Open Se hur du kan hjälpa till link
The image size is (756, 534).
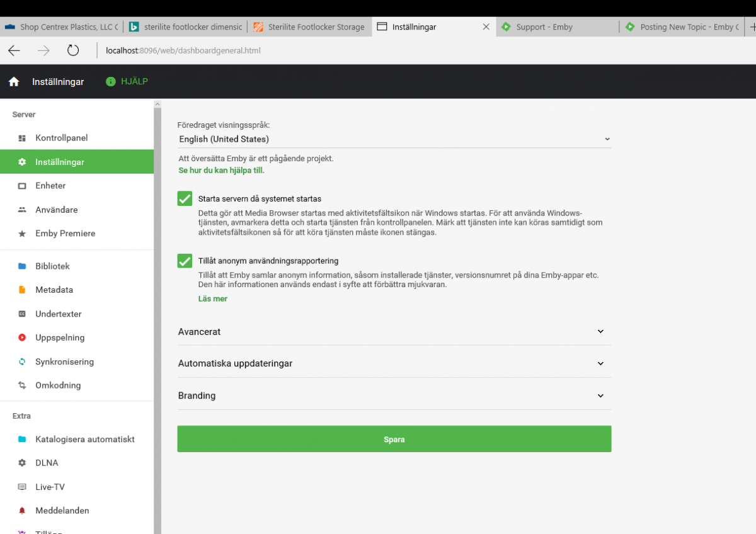pos(221,171)
